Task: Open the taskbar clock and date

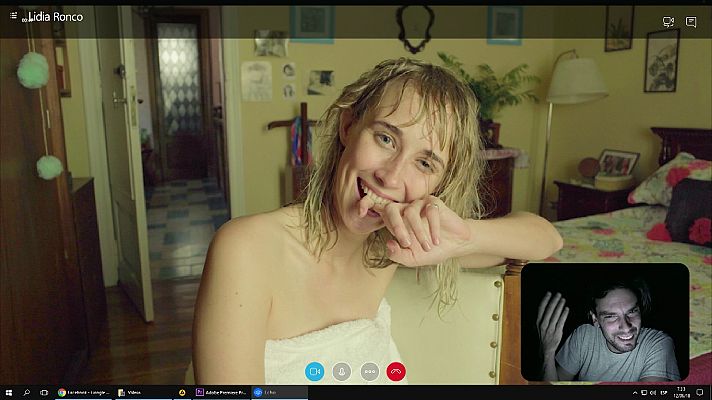Action: point(682,393)
